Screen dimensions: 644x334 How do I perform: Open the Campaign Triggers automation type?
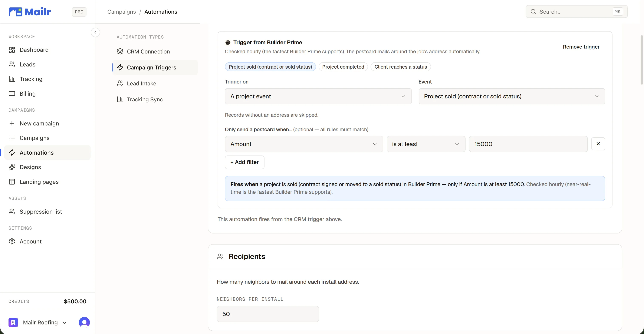tap(155, 68)
